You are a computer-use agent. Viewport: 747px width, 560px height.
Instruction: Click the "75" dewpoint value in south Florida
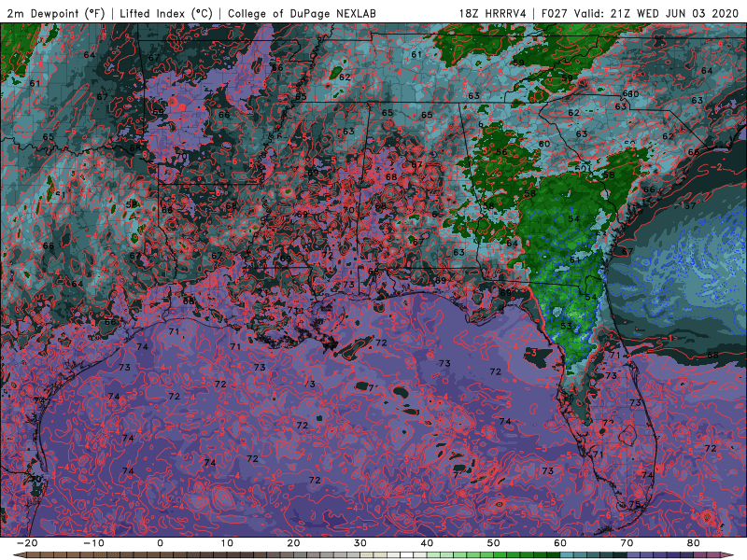point(635,504)
